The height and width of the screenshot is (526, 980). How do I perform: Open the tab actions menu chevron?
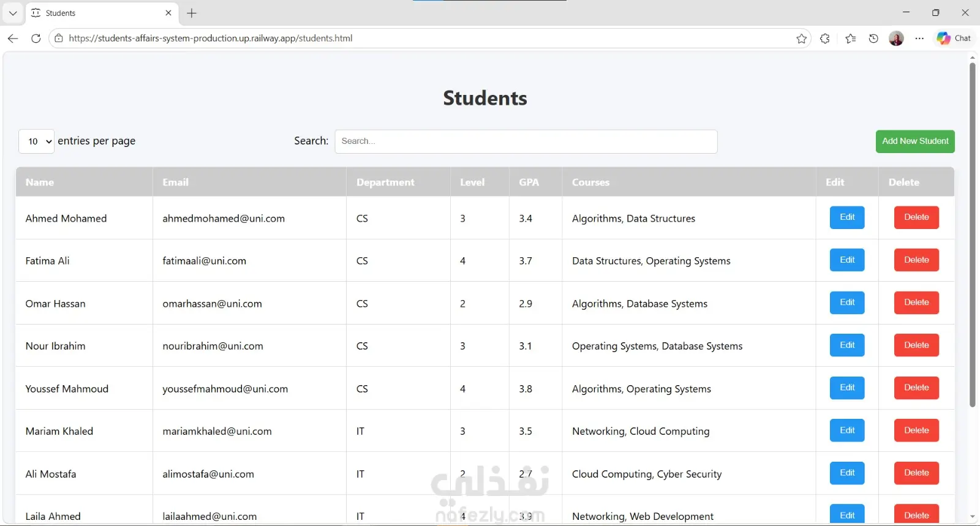(13, 13)
